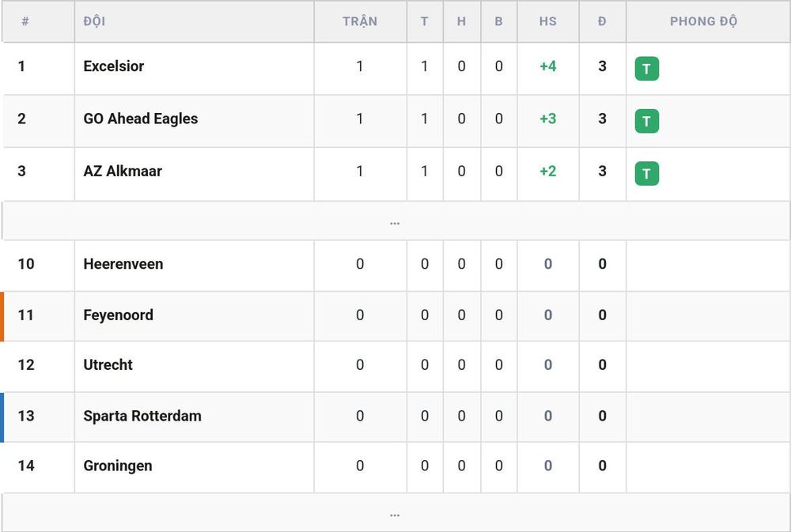Expand hidden rows below Groningen
791x532 pixels.
pos(395,513)
